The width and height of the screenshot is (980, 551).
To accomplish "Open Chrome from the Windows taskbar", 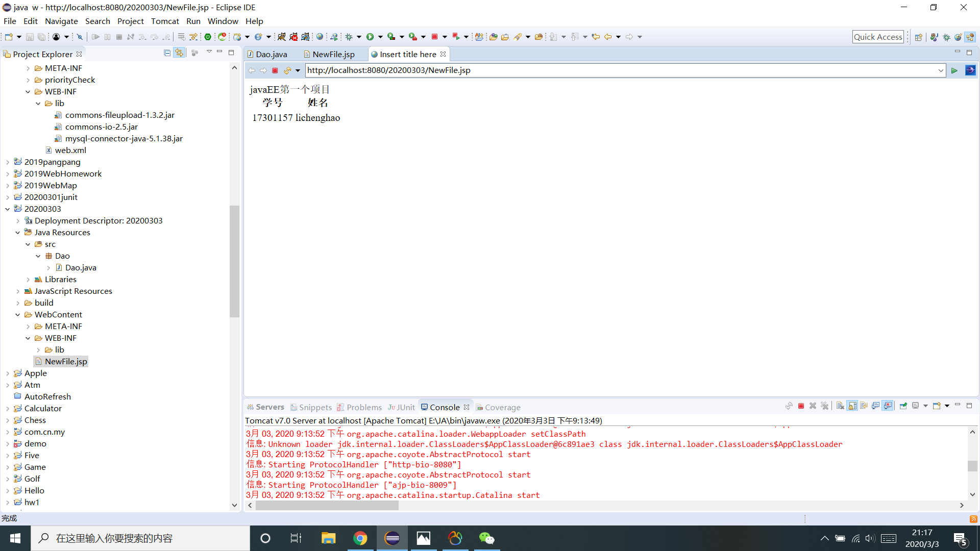I will point(360,538).
